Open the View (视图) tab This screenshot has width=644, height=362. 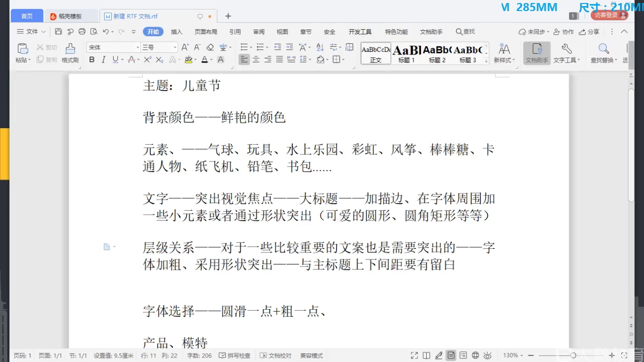point(282,32)
